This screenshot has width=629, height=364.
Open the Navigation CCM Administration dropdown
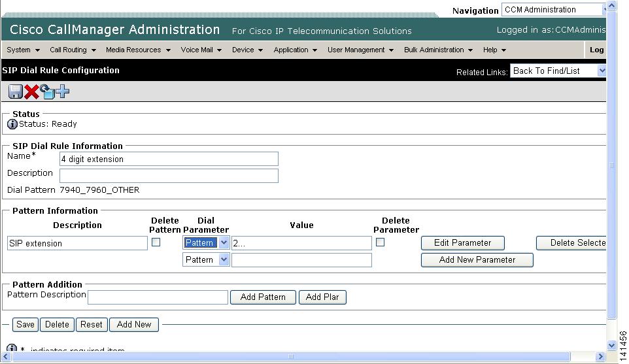point(554,10)
